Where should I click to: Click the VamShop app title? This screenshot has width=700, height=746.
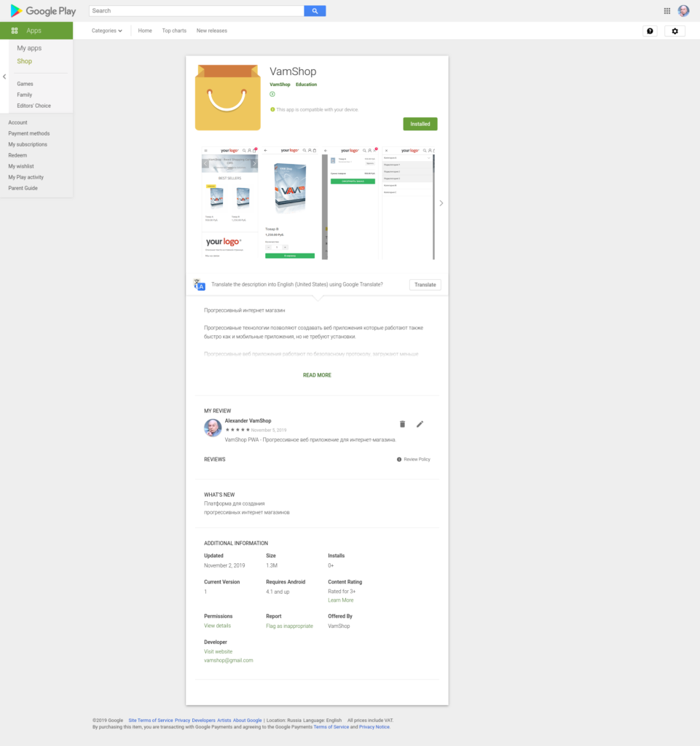[x=293, y=71]
